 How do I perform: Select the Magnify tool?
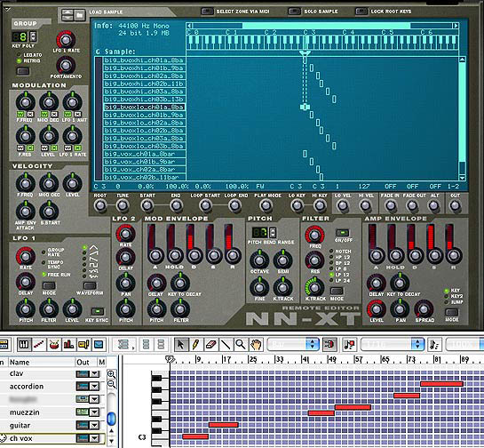pyautogui.click(x=240, y=344)
